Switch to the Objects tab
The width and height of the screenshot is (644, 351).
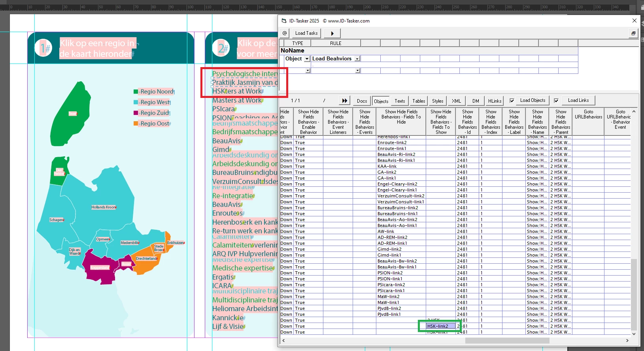tap(381, 101)
